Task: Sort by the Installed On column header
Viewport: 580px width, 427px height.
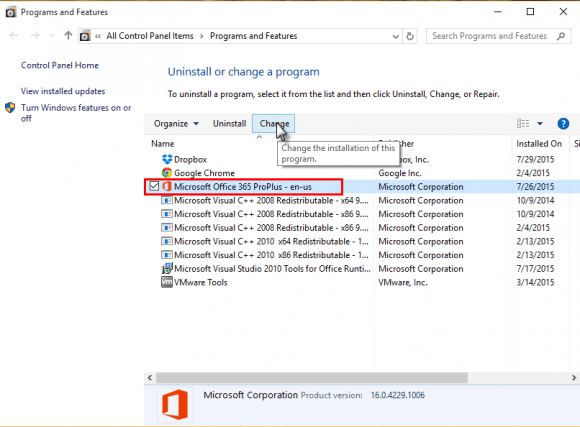Action: (539, 144)
